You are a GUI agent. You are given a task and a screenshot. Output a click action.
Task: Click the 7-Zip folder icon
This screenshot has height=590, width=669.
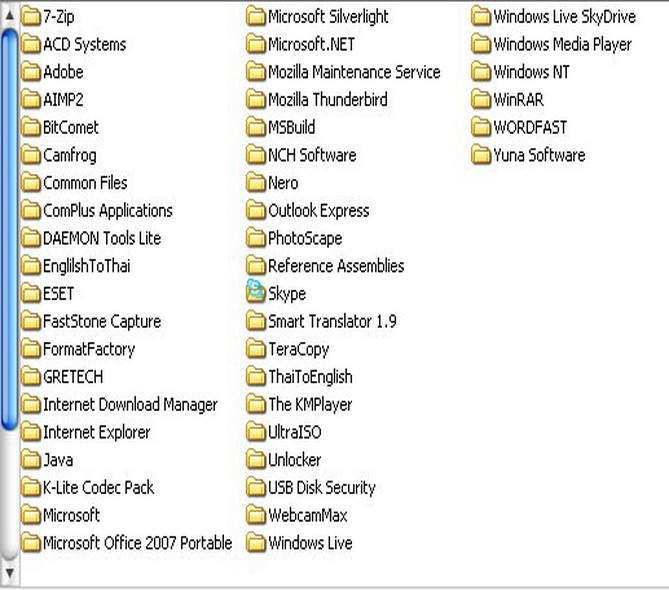[31, 16]
